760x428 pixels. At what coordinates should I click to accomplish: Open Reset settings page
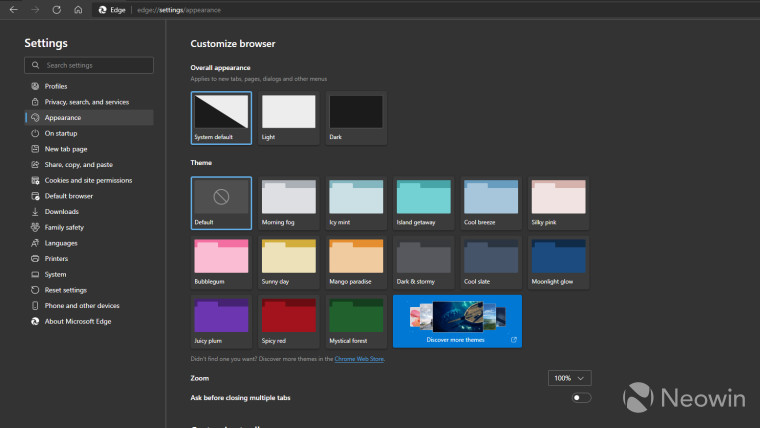pyautogui.click(x=89, y=290)
